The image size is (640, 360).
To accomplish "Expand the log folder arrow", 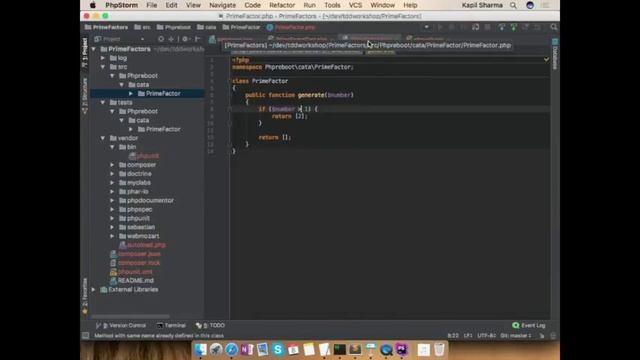I will (103, 58).
